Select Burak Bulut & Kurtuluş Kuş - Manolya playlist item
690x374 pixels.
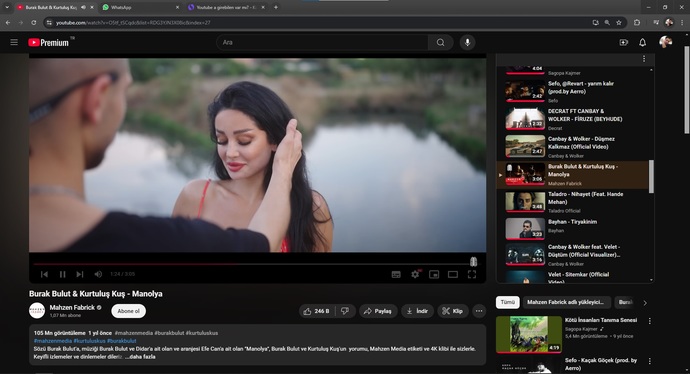click(x=572, y=175)
